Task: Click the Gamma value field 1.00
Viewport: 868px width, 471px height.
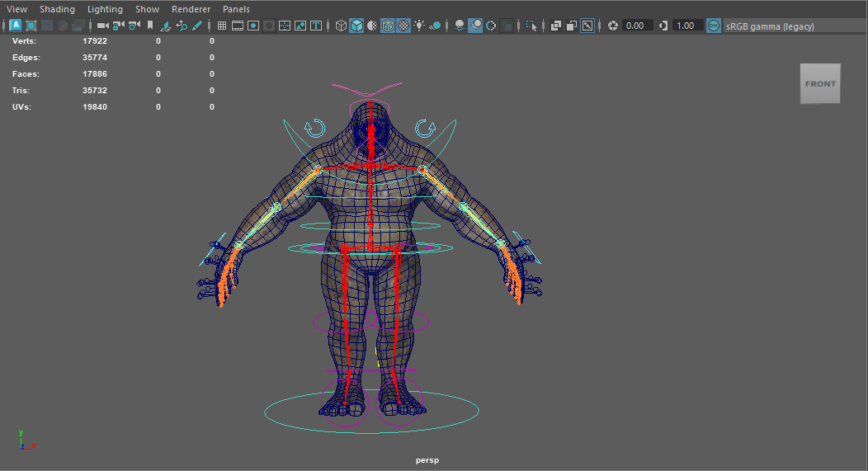Action: point(687,26)
